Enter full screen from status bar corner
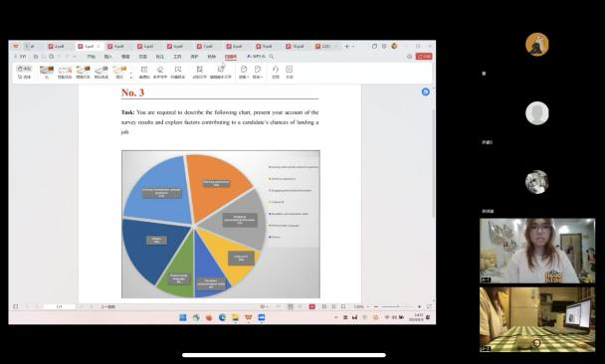 coord(429,306)
